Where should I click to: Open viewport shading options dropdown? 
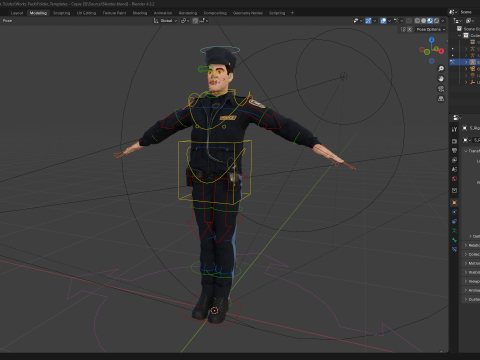point(443,21)
